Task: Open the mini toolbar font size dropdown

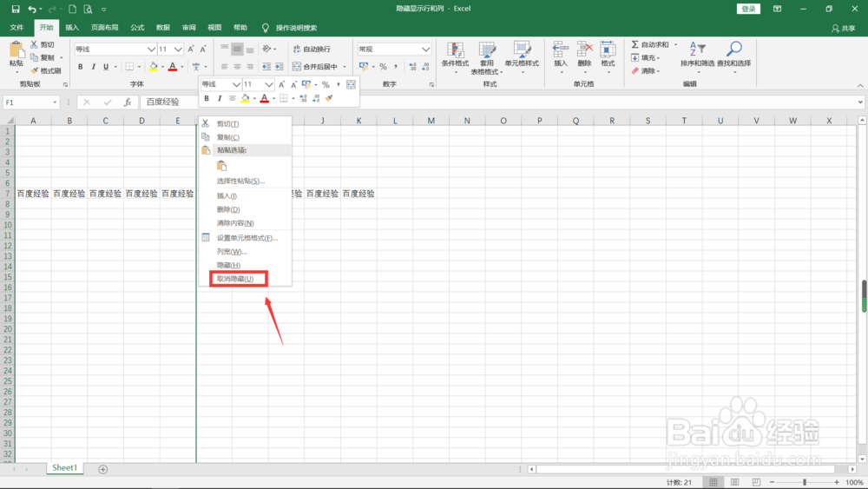Action: point(268,84)
